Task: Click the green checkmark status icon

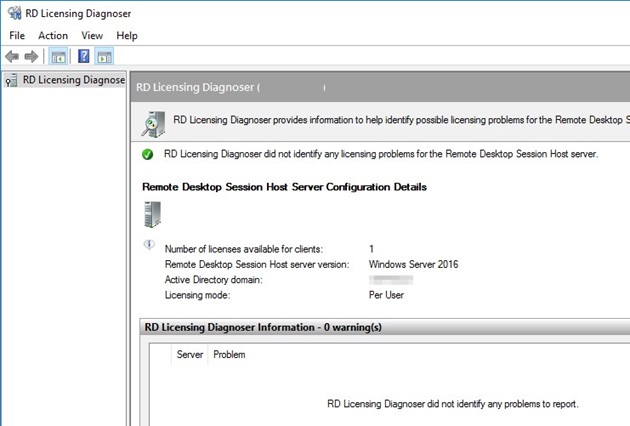Action: pos(147,155)
